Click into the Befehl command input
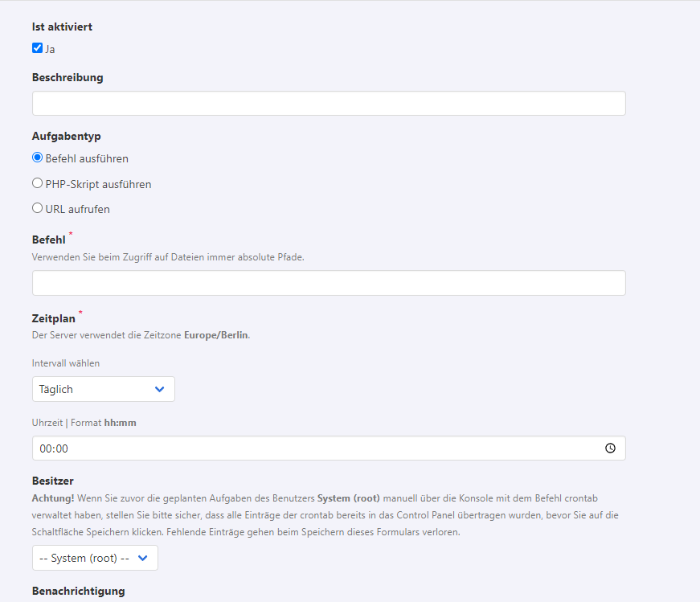 328,283
